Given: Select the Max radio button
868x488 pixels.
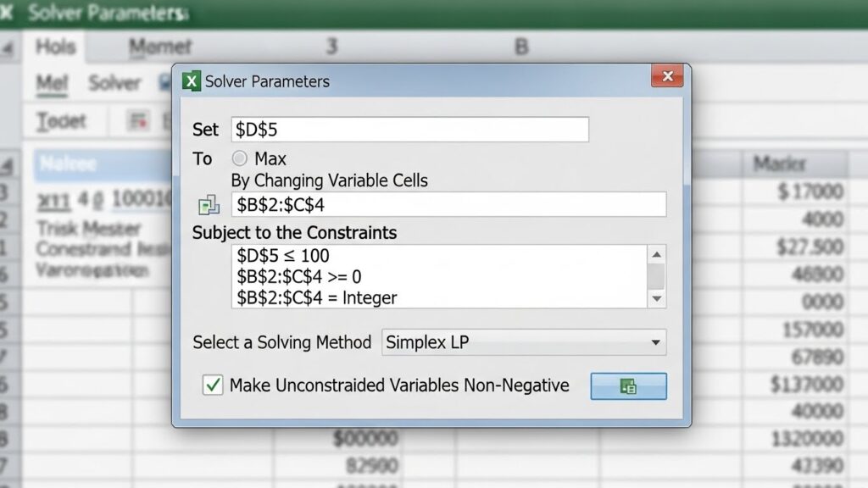Looking at the screenshot, I should (x=240, y=158).
